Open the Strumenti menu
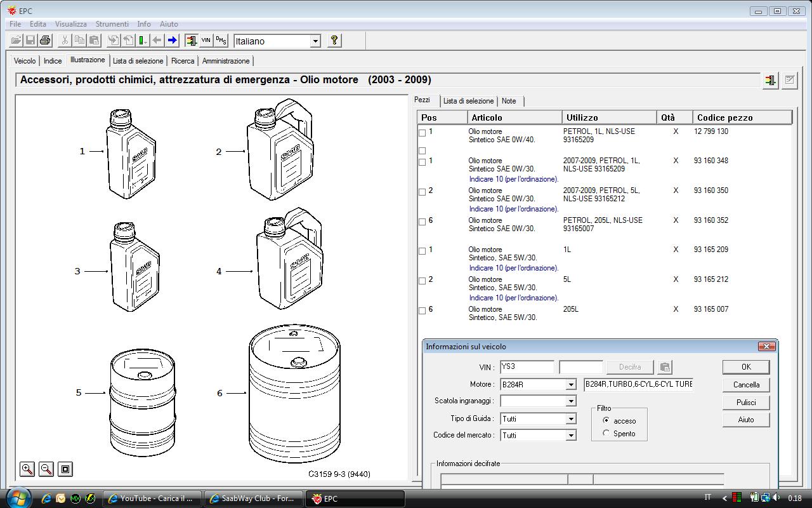Screen dimensions: 812x508 coord(112,24)
